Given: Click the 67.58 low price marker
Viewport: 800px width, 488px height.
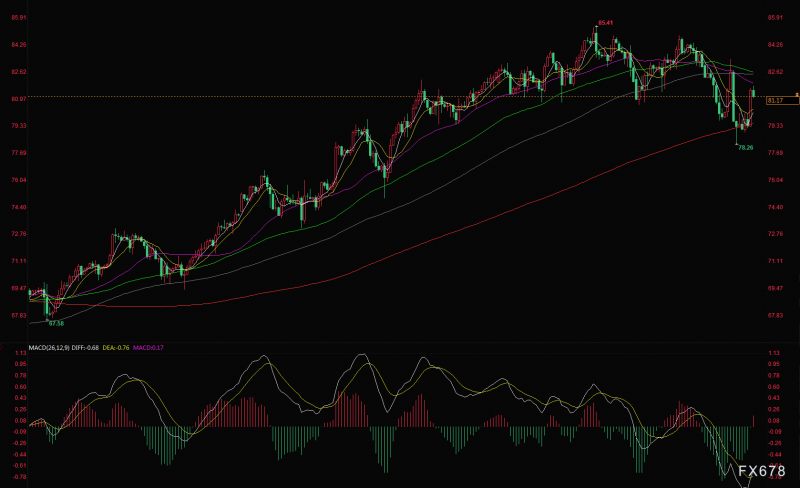Looking at the screenshot, I should coord(56,323).
